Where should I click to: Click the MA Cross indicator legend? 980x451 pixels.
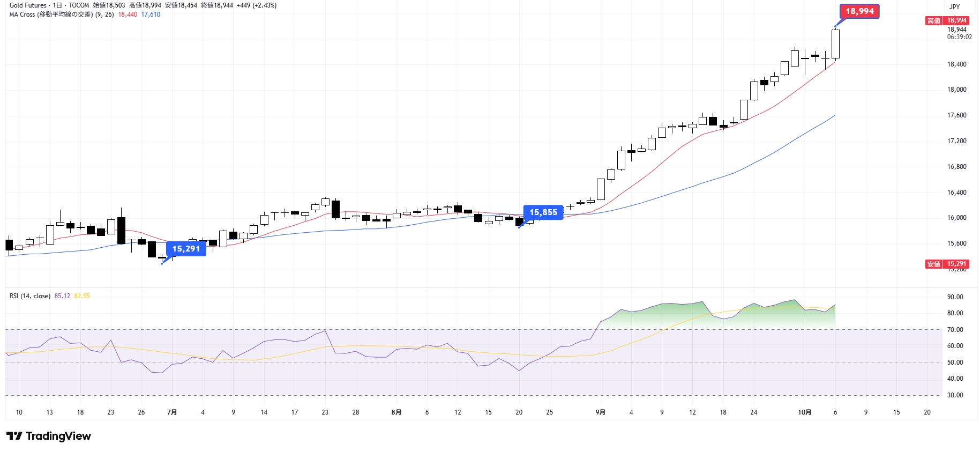click(62, 14)
